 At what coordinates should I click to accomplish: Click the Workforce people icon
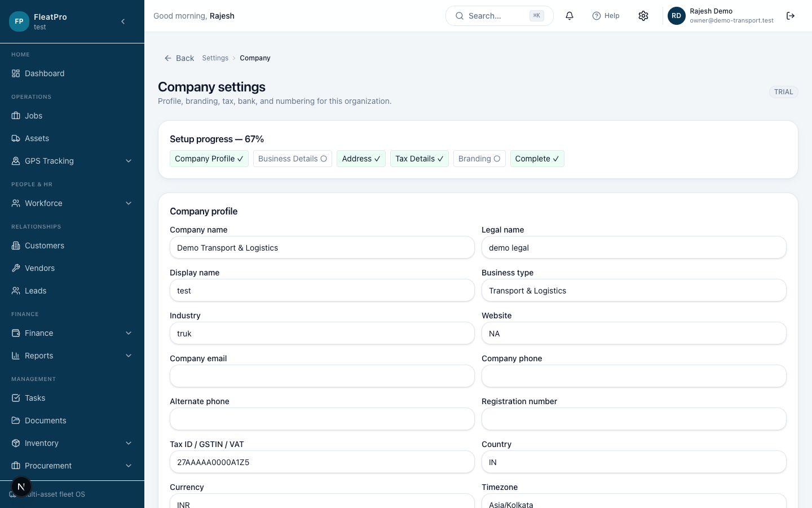[16, 203]
